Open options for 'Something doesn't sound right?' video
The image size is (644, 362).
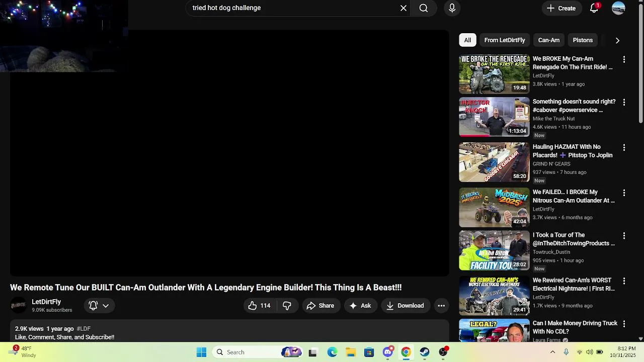tap(624, 102)
